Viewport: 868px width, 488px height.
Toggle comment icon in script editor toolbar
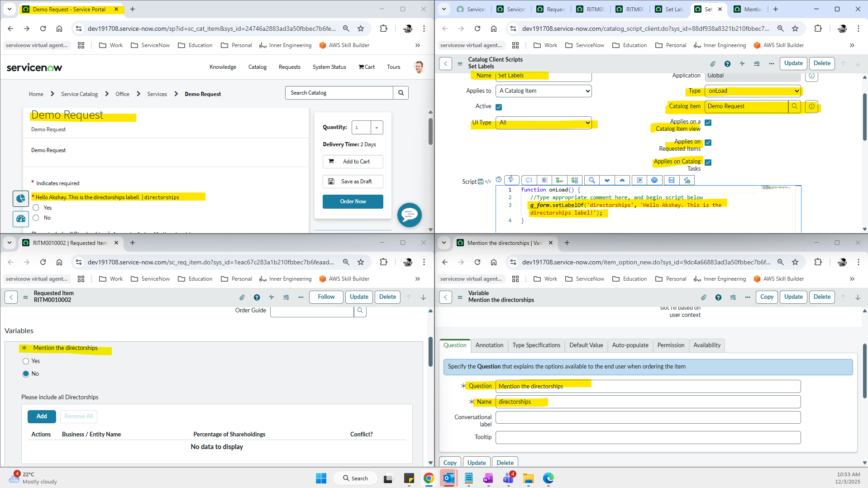tap(529, 180)
